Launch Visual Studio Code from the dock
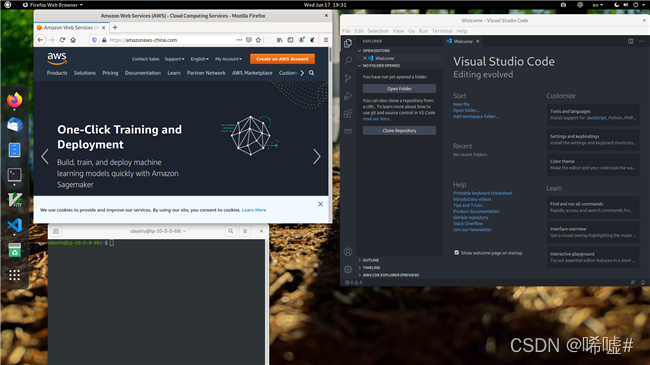This screenshot has height=365, width=650. (15, 225)
